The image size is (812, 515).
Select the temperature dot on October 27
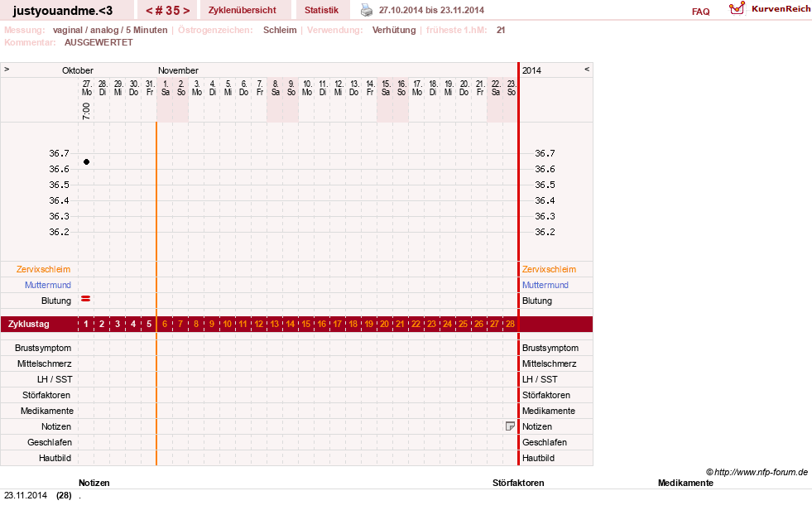coord(86,162)
